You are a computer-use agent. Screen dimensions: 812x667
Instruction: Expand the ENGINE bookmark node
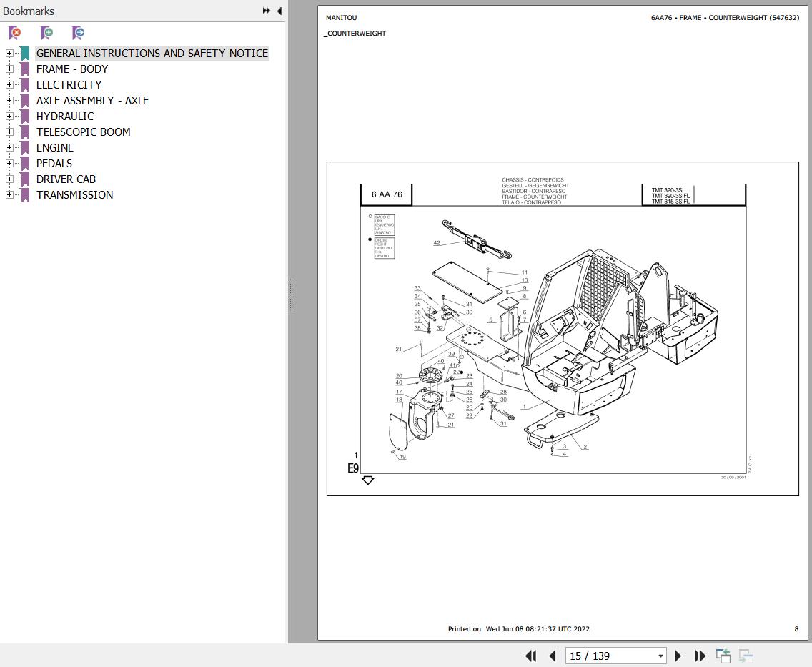[x=9, y=147]
